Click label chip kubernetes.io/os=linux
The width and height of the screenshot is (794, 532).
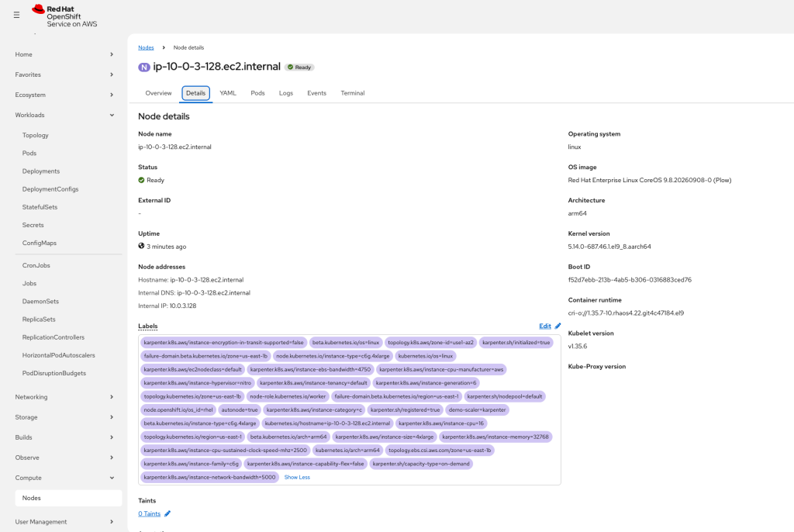pyautogui.click(x=426, y=356)
